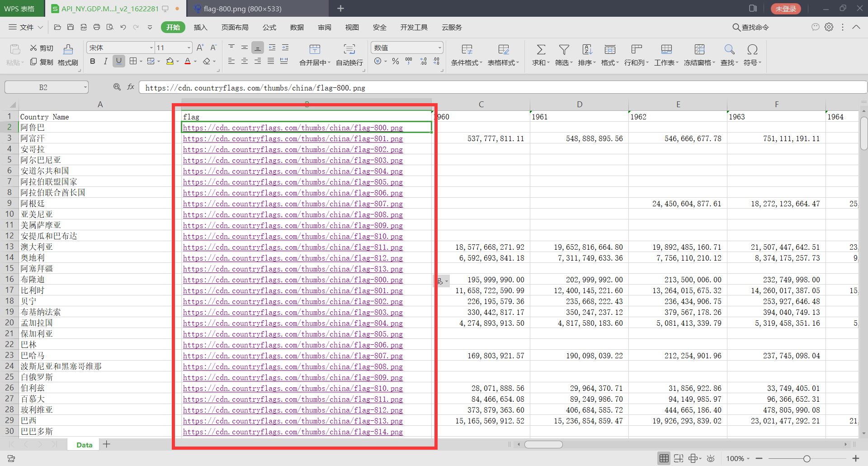Click 排序 sort button
This screenshot has height=466, width=868.
click(587, 55)
